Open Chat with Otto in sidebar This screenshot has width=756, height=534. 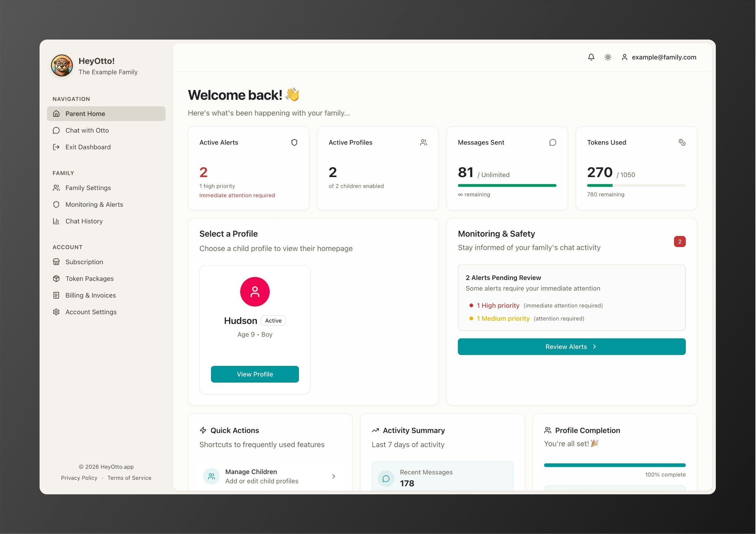87,130
